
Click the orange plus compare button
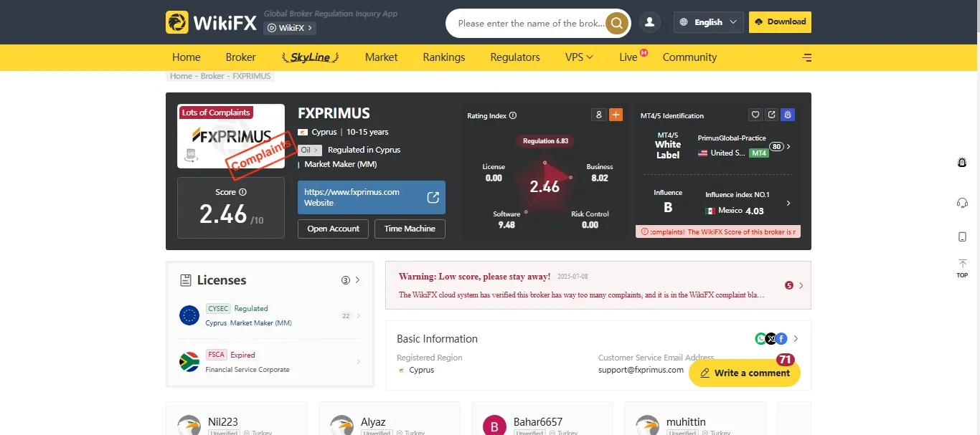pyautogui.click(x=616, y=115)
